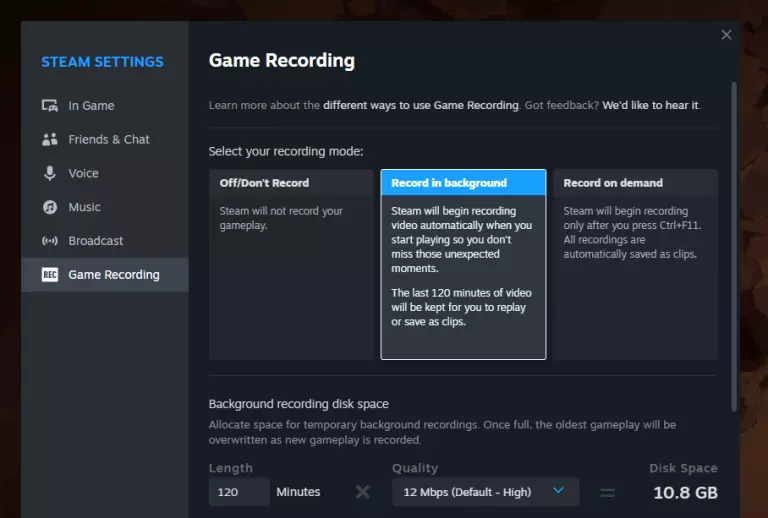Screen dimensions: 768x518
Task: Click the Broadcast signal icon
Action: [x=49, y=241]
